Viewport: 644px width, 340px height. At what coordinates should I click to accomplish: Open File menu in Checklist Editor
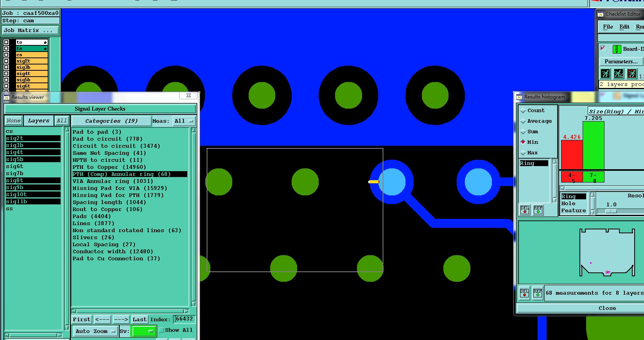click(608, 27)
